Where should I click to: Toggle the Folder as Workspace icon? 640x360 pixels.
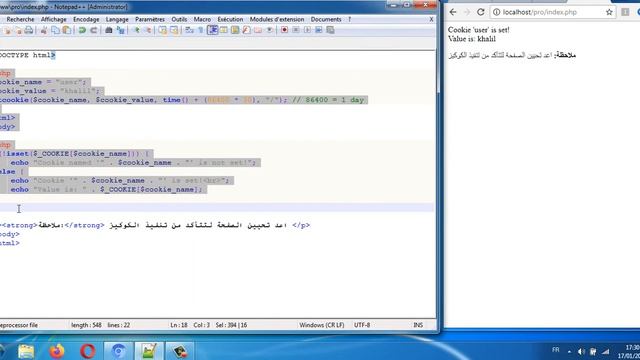pyautogui.click(x=258, y=30)
